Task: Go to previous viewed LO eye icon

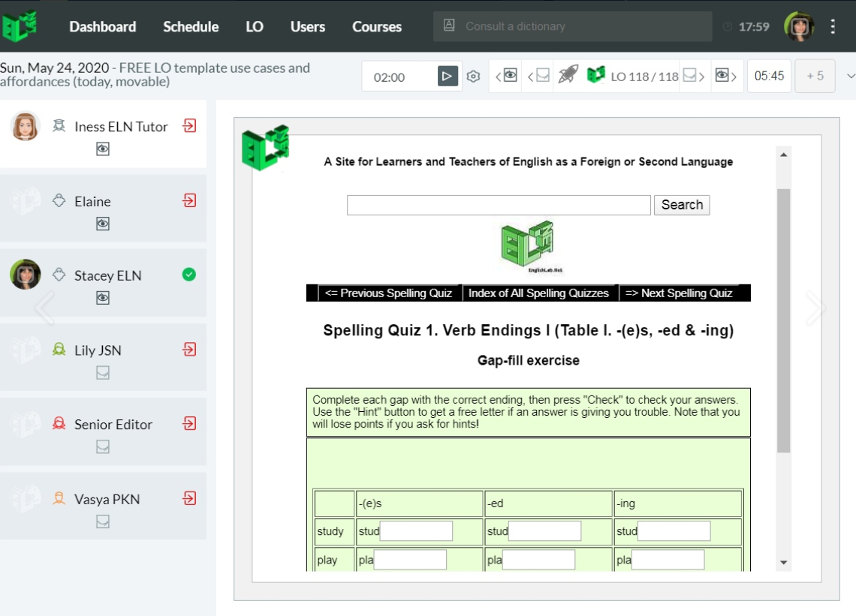Action: coord(507,76)
